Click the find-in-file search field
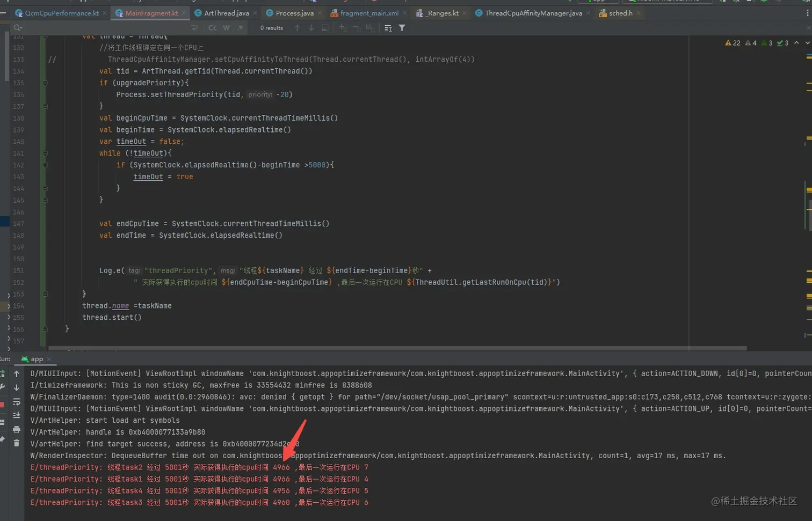The height and width of the screenshot is (521, 812). coord(105,28)
